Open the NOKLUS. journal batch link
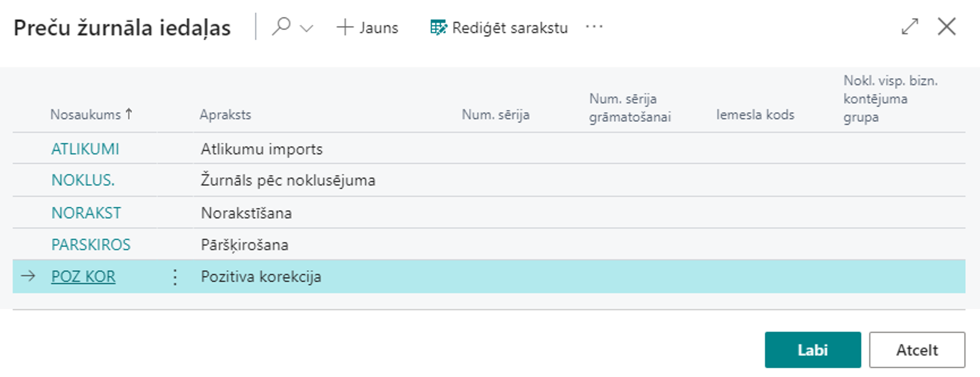The image size is (980, 377). [83, 180]
